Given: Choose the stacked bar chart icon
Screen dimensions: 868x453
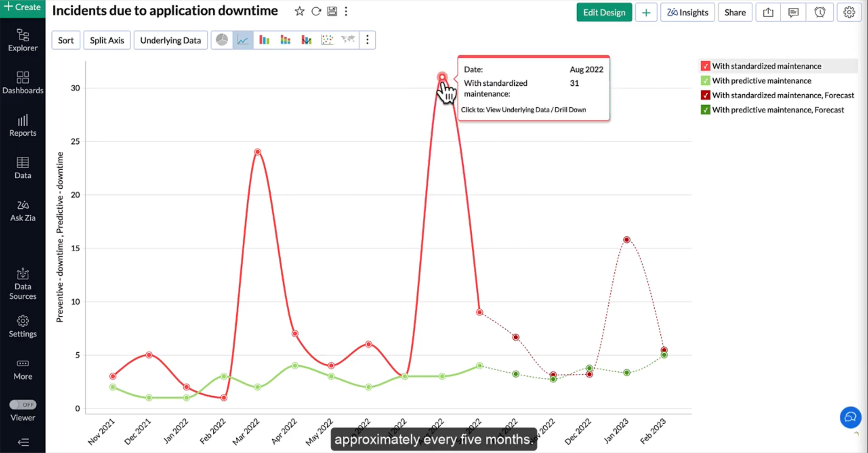Looking at the screenshot, I should [x=285, y=40].
